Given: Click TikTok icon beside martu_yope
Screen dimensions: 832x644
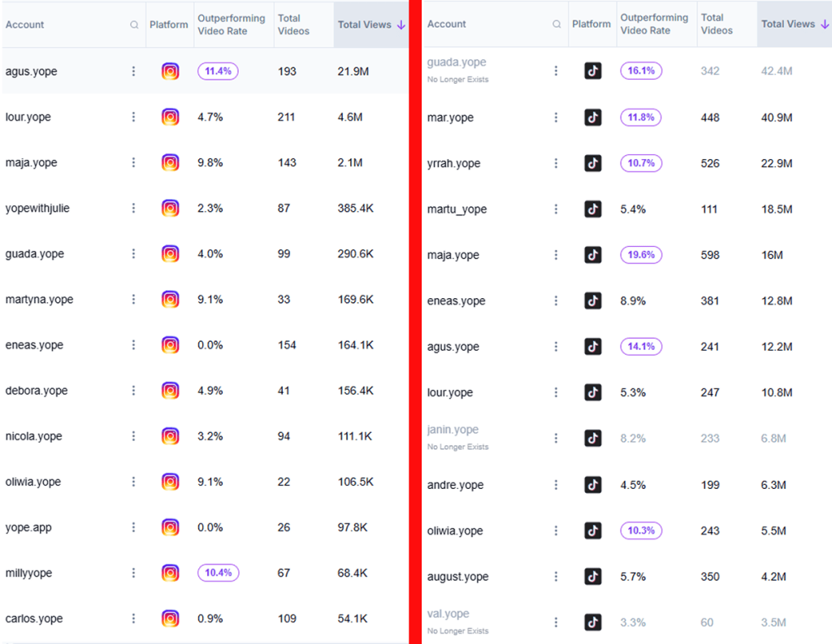Looking at the screenshot, I should (x=593, y=210).
